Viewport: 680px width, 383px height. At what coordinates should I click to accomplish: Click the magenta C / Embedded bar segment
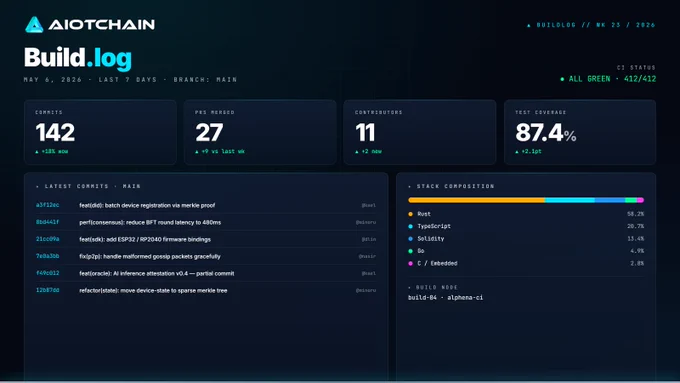[x=641, y=200]
